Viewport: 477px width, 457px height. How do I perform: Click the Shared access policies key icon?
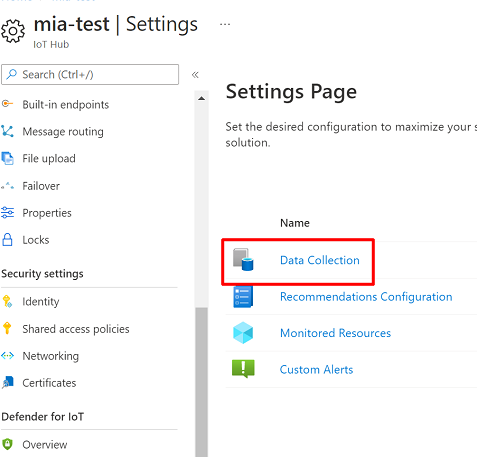pos(7,328)
